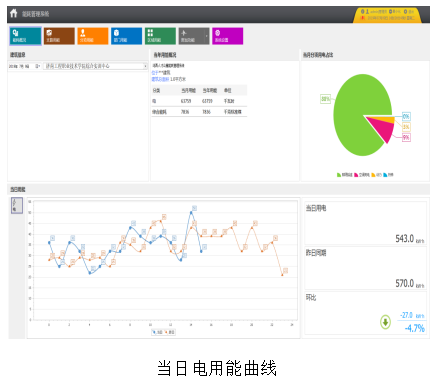Image resolution: width=437 pixels, height=377 pixels.
Task: Toggle green legend entry under the pie chart
Action: coord(344,175)
